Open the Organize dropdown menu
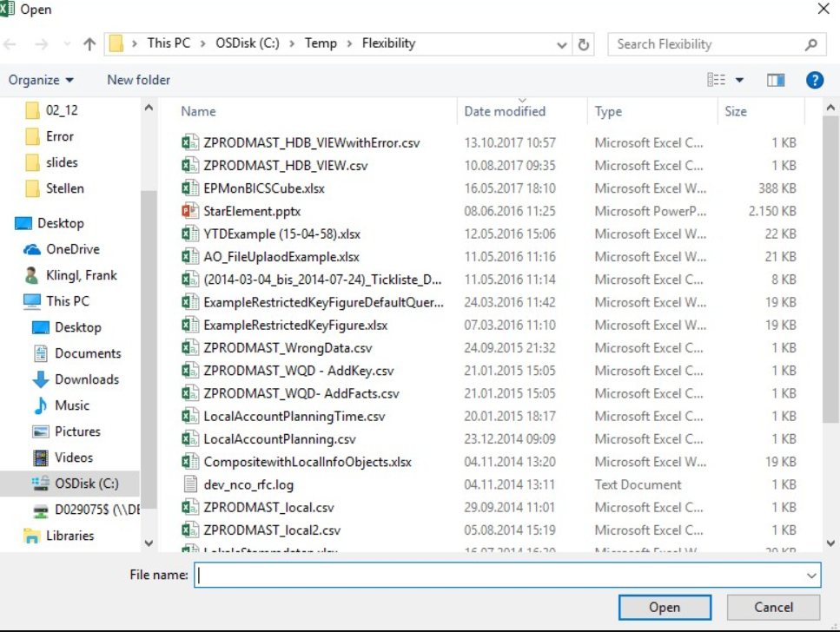 pos(41,80)
